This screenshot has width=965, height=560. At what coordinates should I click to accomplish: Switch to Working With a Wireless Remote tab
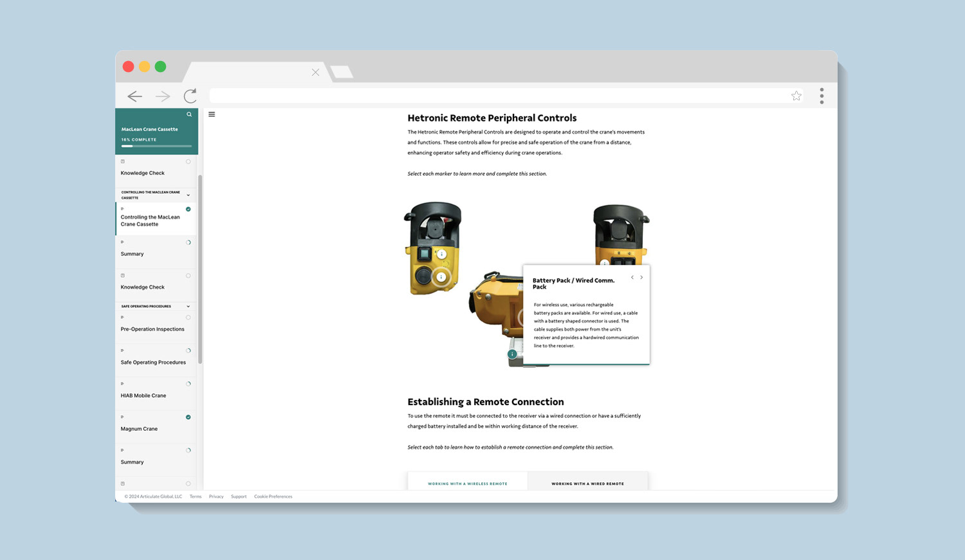tap(468, 483)
